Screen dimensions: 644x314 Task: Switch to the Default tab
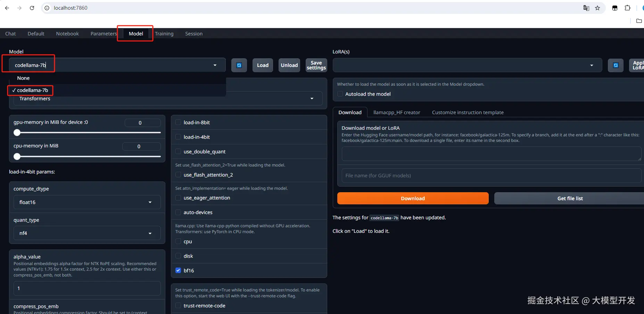tap(36, 34)
